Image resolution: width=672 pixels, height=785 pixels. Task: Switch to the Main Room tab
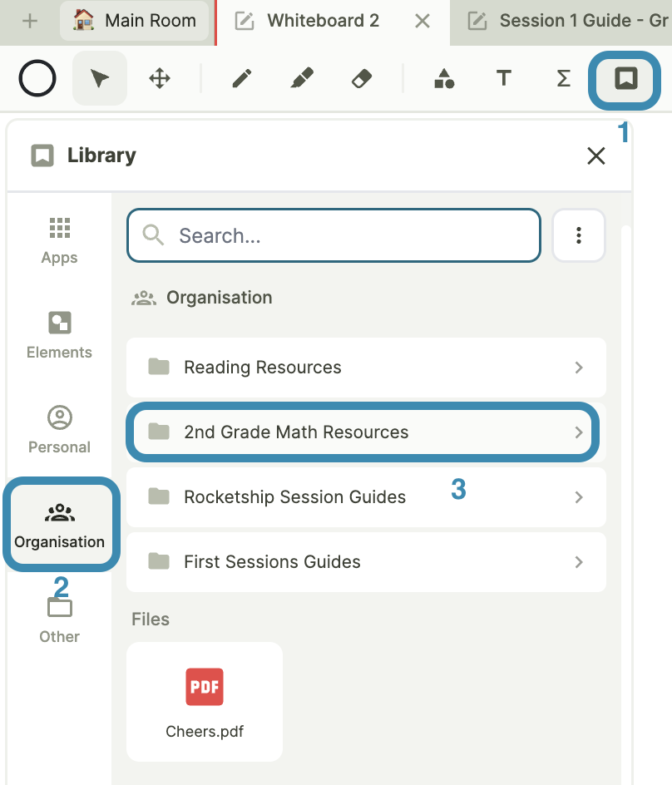[x=134, y=21]
